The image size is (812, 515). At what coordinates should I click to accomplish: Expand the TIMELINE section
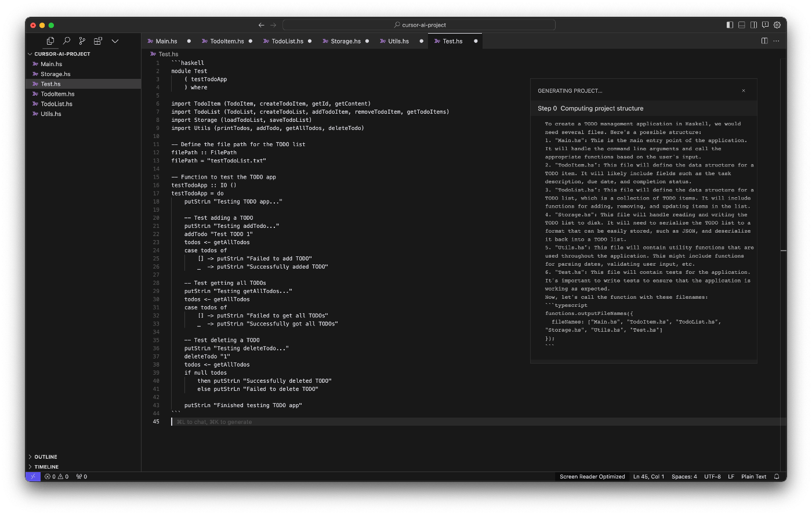point(83,467)
